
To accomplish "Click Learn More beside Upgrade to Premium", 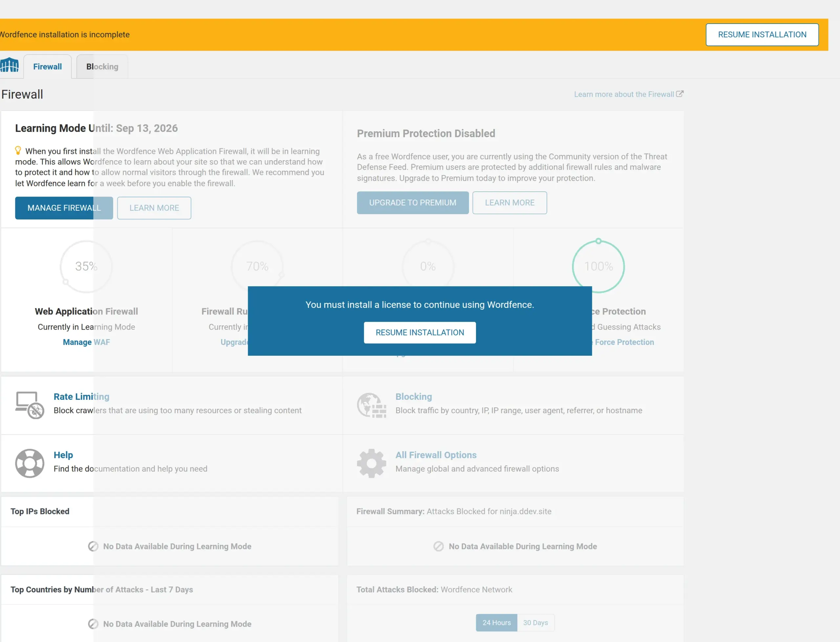I will click(x=510, y=203).
